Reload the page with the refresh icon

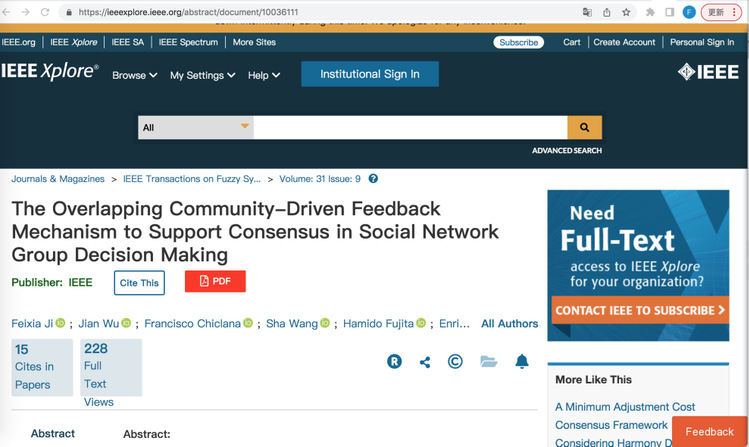pos(45,12)
